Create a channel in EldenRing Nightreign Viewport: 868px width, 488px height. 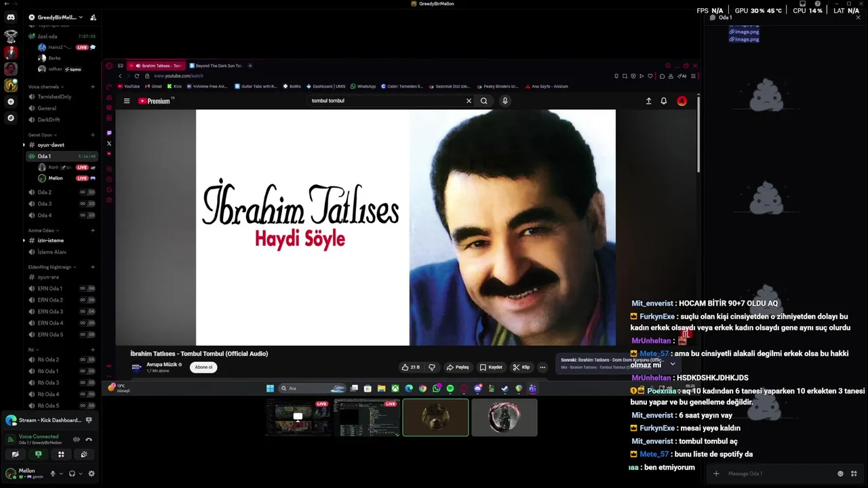click(x=93, y=267)
